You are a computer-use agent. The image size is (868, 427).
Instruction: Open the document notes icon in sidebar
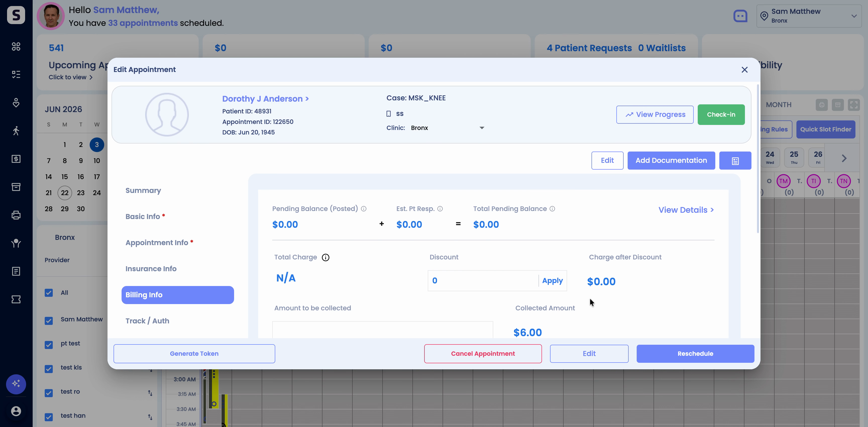click(16, 271)
